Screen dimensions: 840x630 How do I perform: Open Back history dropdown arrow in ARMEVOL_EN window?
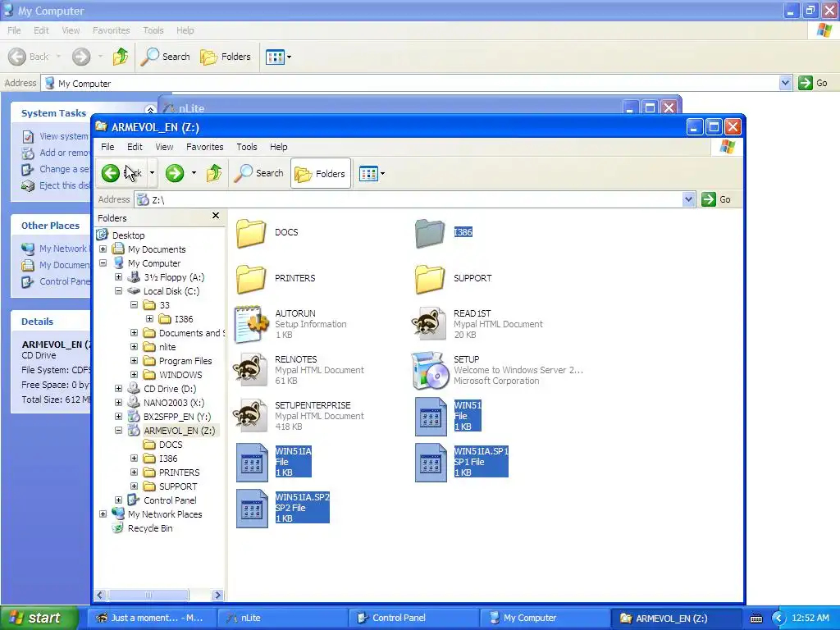(152, 173)
